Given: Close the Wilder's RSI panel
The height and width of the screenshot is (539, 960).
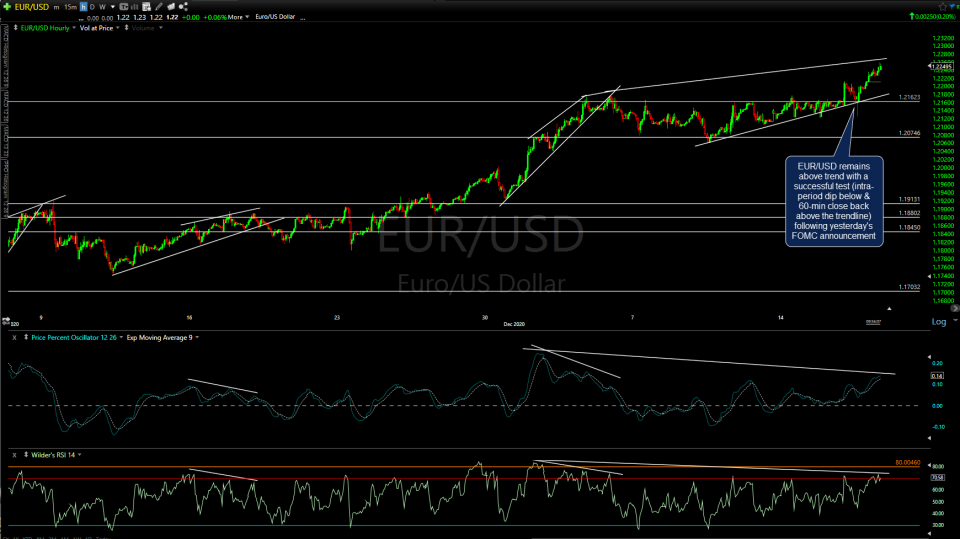Looking at the screenshot, I should (x=15, y=455).
